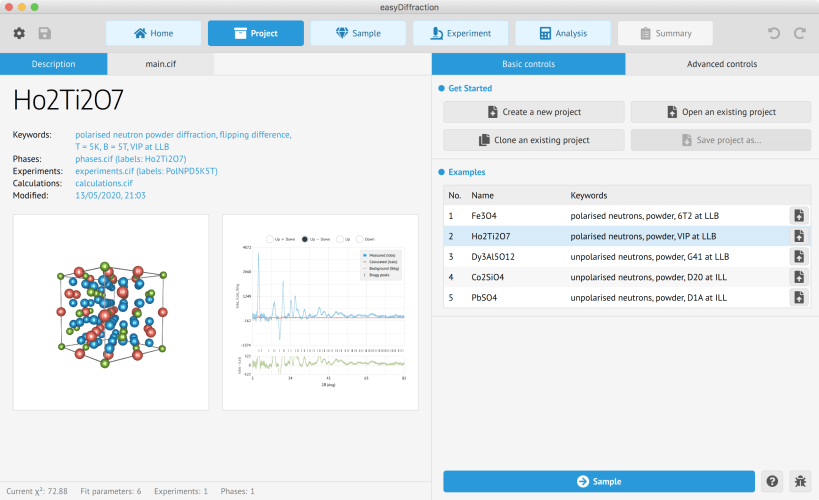Viewport: 819px width, 500px height.
Task: Load the Dy3Al5O12 example file icon
Action: pyautogui.click(x=799, y=257)
